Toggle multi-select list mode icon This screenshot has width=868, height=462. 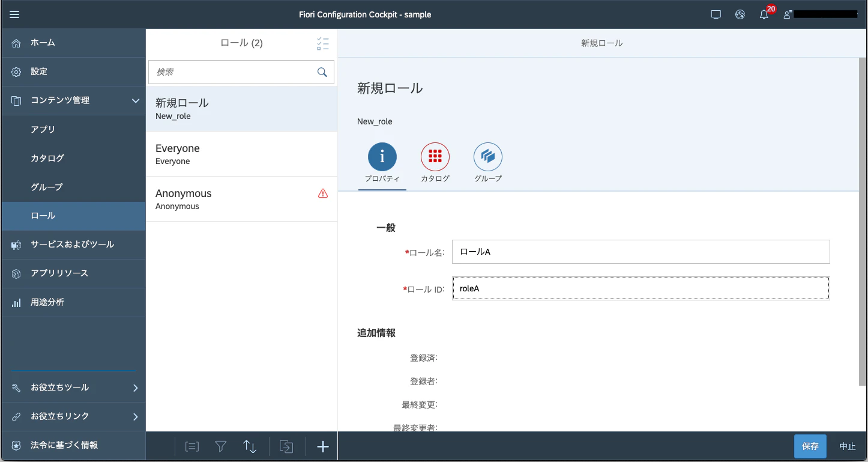[323, 43]
